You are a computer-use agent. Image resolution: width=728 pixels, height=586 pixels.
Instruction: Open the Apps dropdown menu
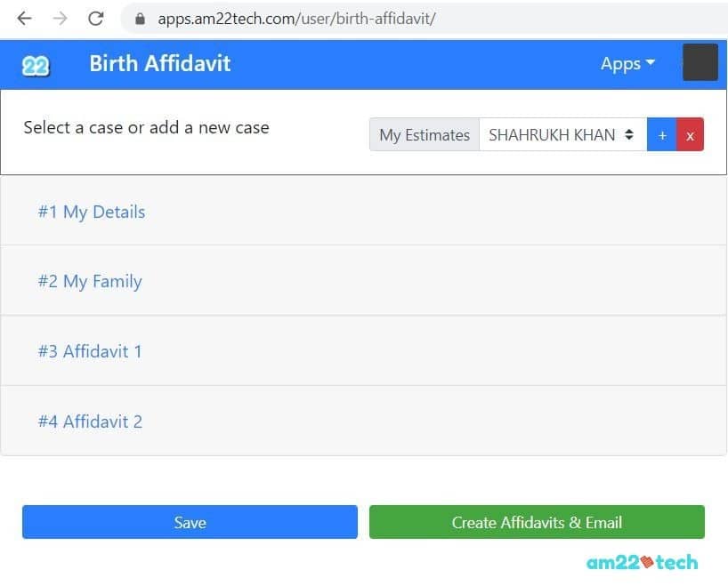[x=627, y=63]
